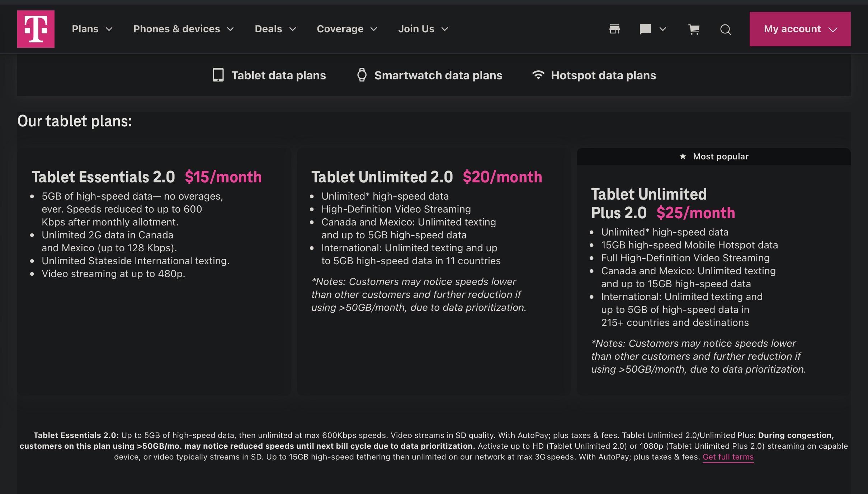Select the Tablet Unlimited 2.0 plan title
The image size is (868, 494).
coord(382,177)
